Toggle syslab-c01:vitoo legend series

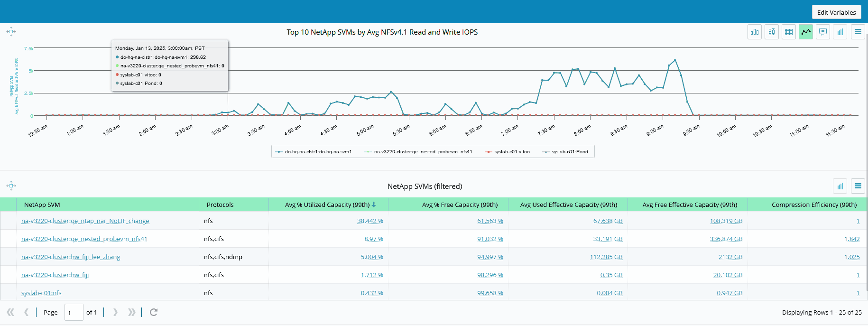point(507,152)
